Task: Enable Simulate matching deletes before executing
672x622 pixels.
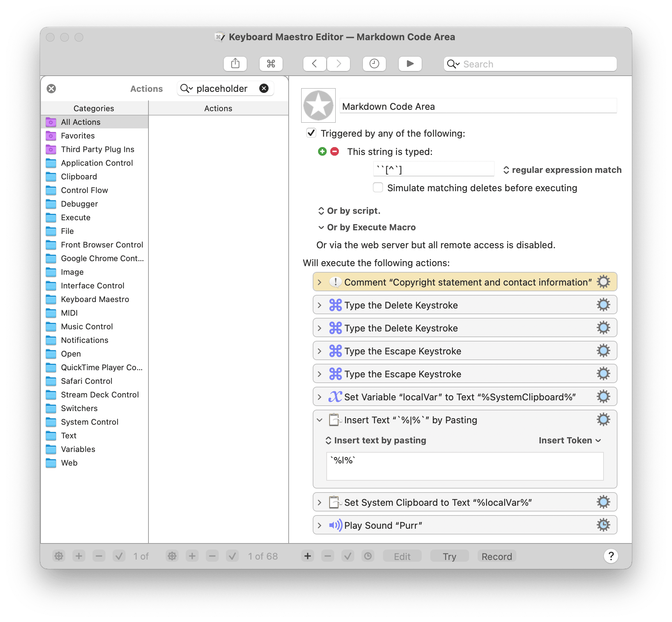Action: 378,188
